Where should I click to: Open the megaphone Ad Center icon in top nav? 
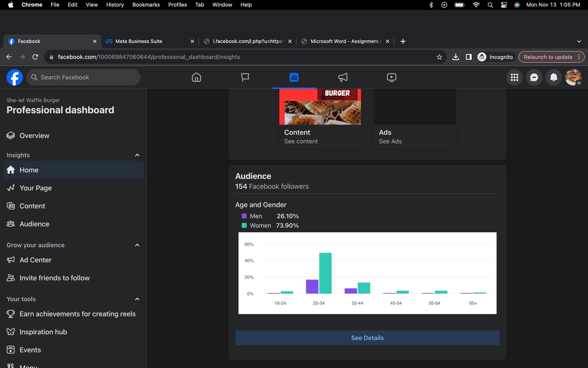[343, 77]
